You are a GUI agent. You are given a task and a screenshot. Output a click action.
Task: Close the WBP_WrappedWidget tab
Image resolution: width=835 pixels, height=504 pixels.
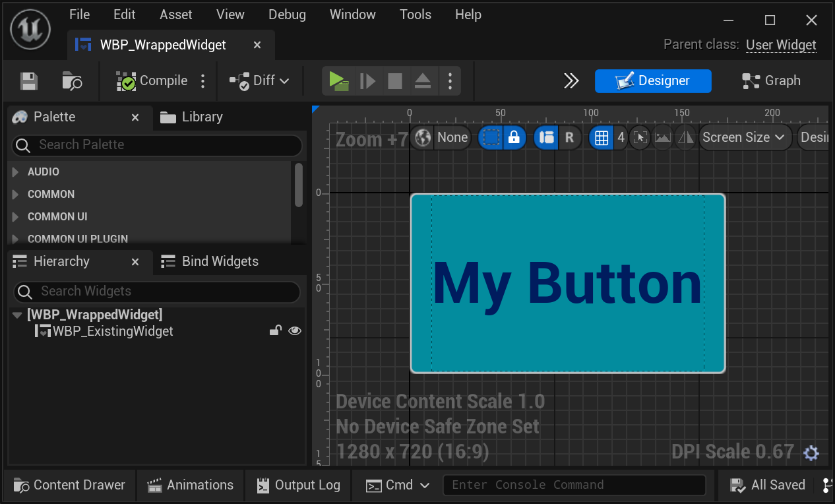pyautogui.click(x=257, y=45)
